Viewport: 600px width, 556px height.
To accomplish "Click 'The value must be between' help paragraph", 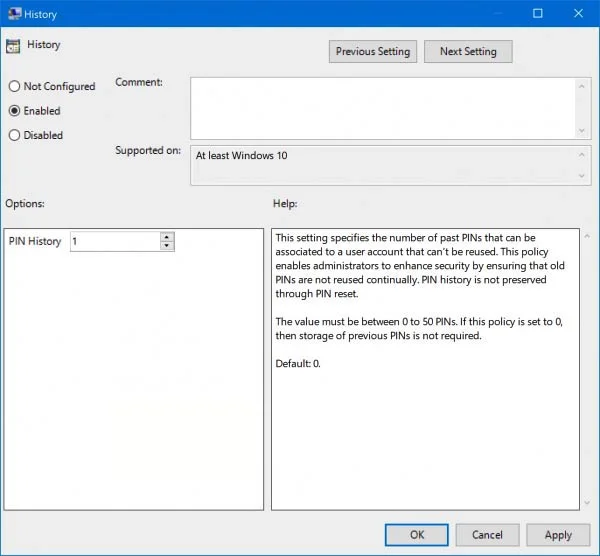I will [419, 329].
